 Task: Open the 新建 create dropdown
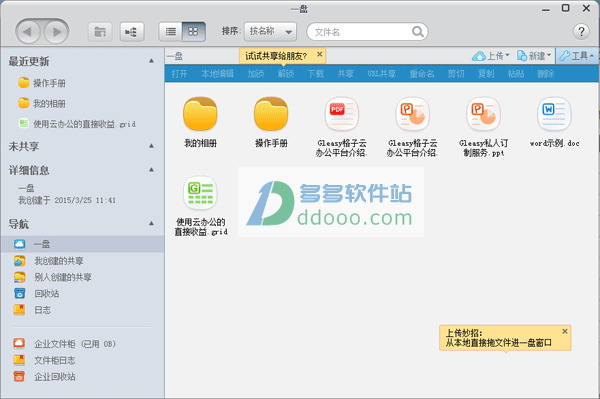[534, 56]
